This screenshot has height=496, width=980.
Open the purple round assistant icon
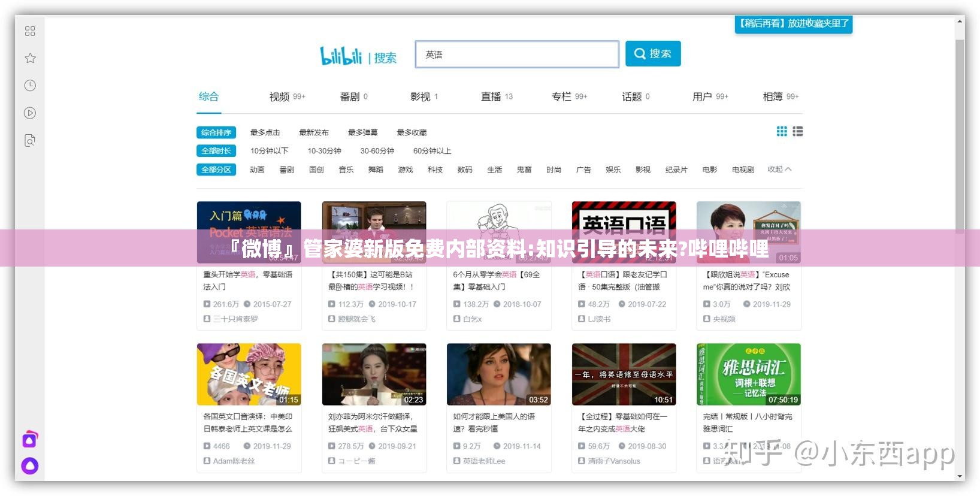[30, 466]
